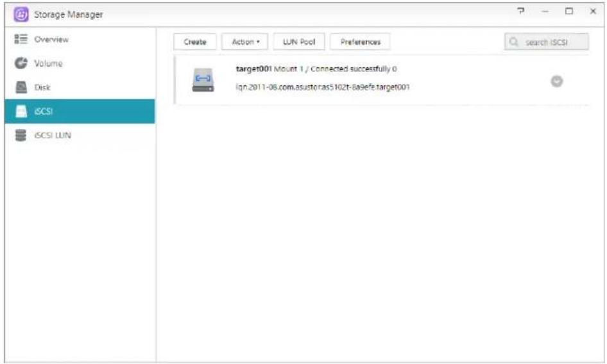The width and height of the screenshot is (607, 364).
Task: Click the Volume pie chart icon
Action: (21, 63)
